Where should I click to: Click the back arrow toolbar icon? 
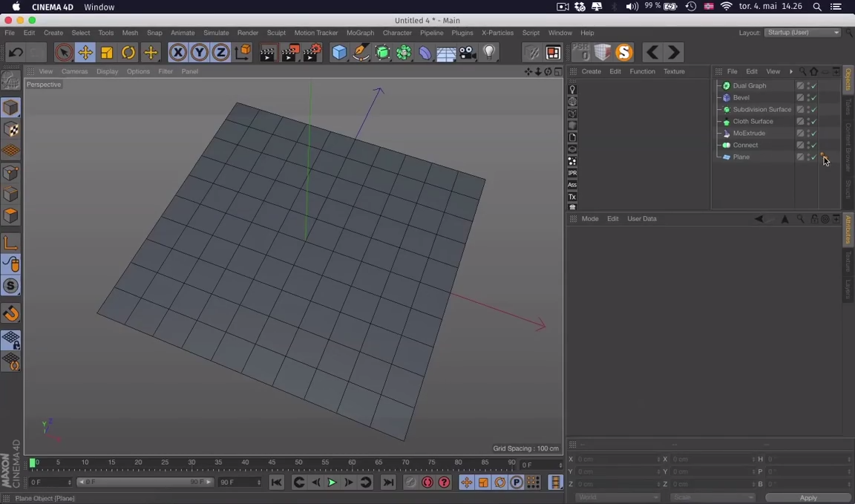click(652, 53)
